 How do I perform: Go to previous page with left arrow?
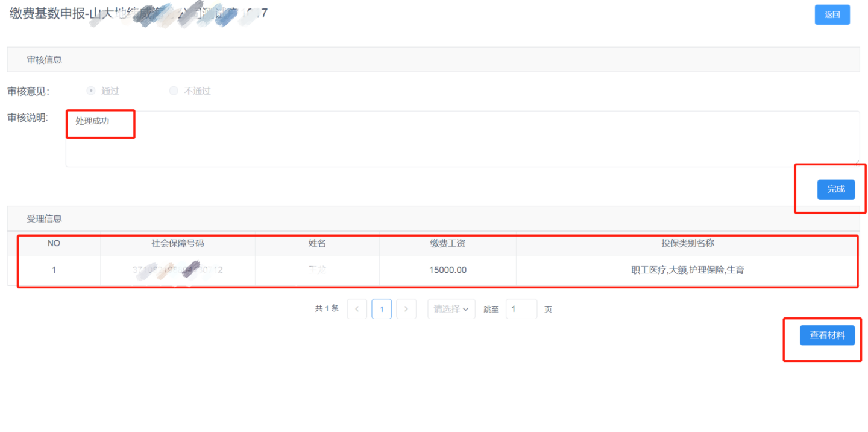(357, 309)
